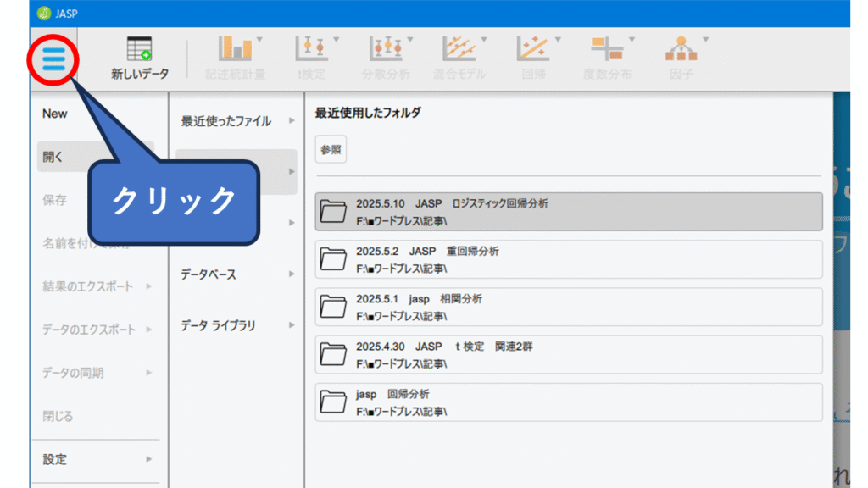This screenshot has width=868, height=488.
Task: Select 閉じる (Close) in the file menu
Action: point(58,416)
